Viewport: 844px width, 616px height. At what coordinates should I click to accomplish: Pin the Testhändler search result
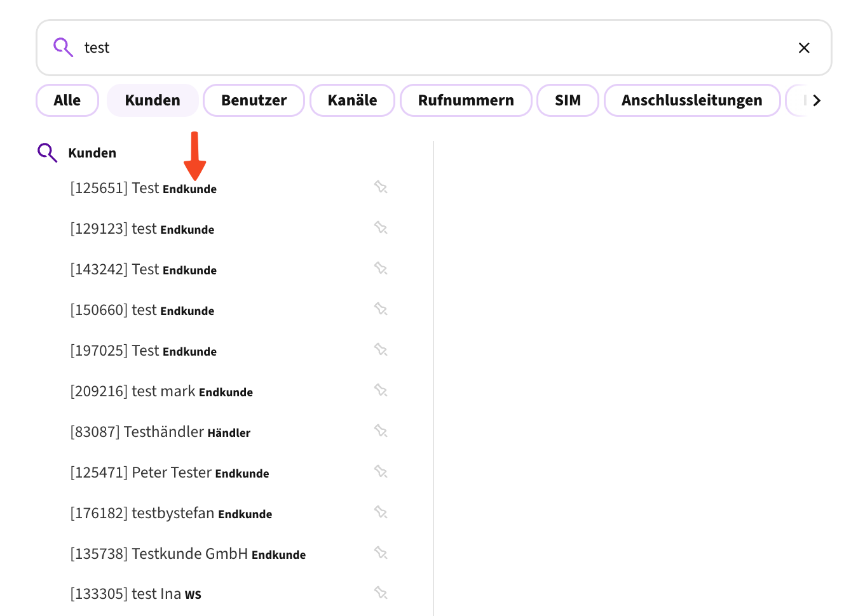pyautogui.click(x=381, y=431)
